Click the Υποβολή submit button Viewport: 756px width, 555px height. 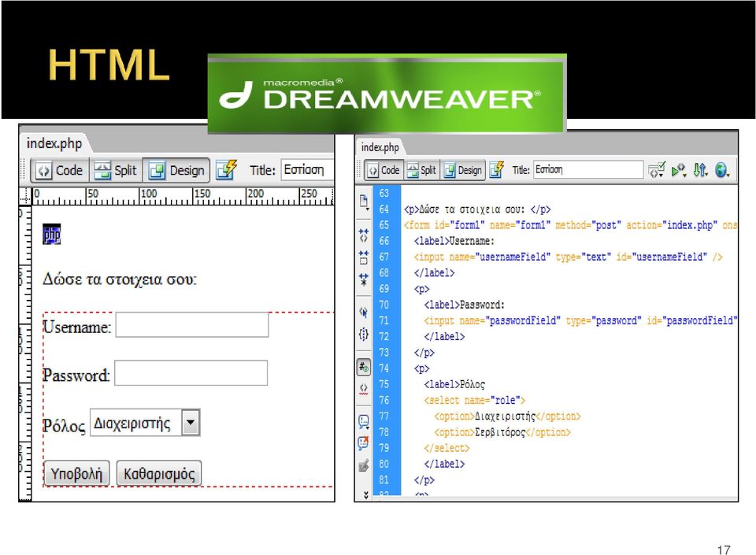click(x=76, y=474)
